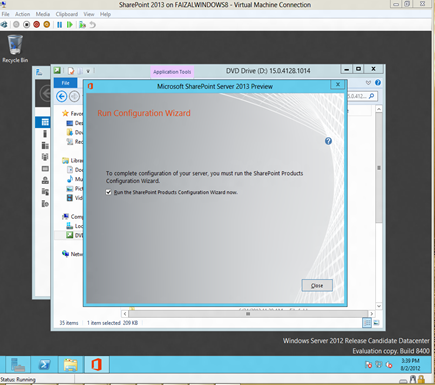Open the Action menu
This screenshot has height=385, width=435.
[22, 14]
